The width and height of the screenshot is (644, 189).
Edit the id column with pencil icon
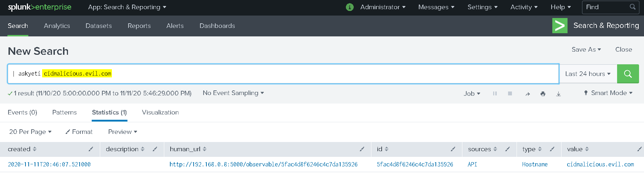click(453, 149)
